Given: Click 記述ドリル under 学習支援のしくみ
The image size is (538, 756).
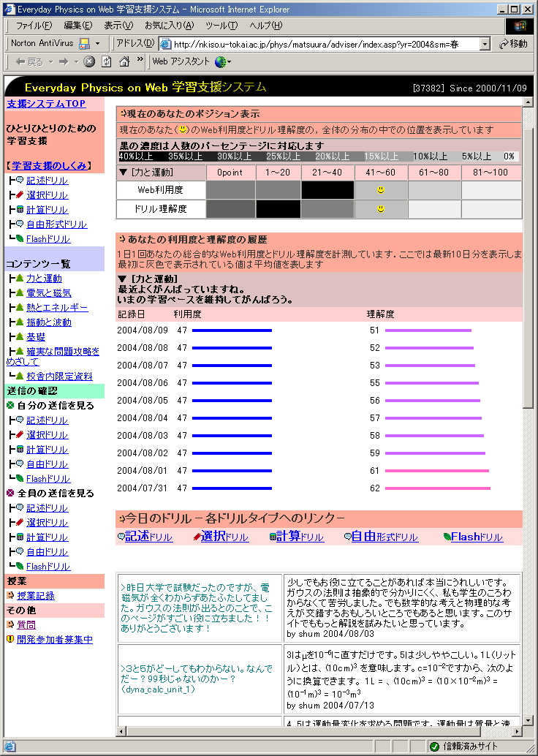Looking at the screenshot, I should pos(48,181).
